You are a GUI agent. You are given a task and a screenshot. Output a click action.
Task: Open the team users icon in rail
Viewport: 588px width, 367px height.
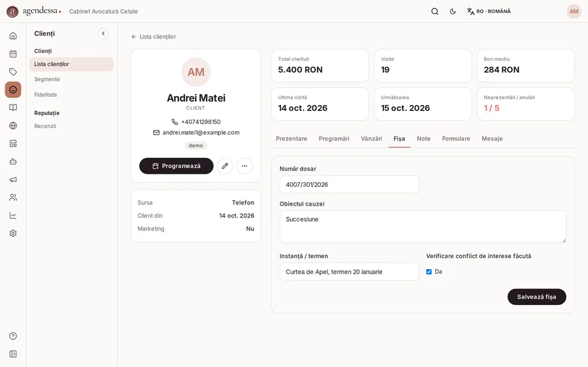pyautogui.click(x=13, y=197)
